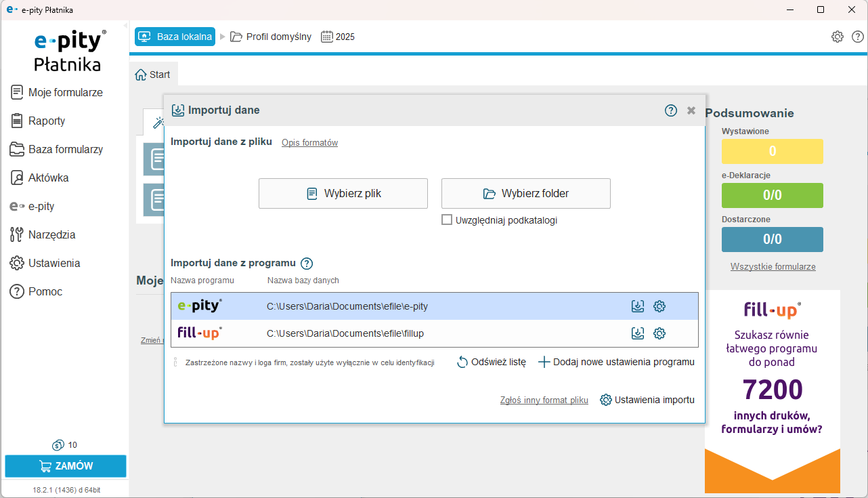868x498 pixels.
Task: Click Wybierz plik button
Action: (x=343, y=194)
